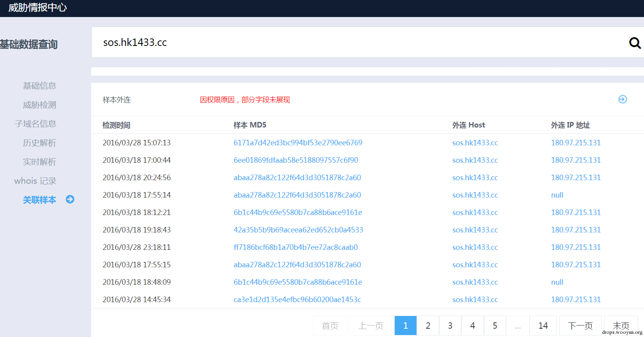Jump to page 14
Image resolution: width=644 pixels, height=337 pixels.
point(543,326)
